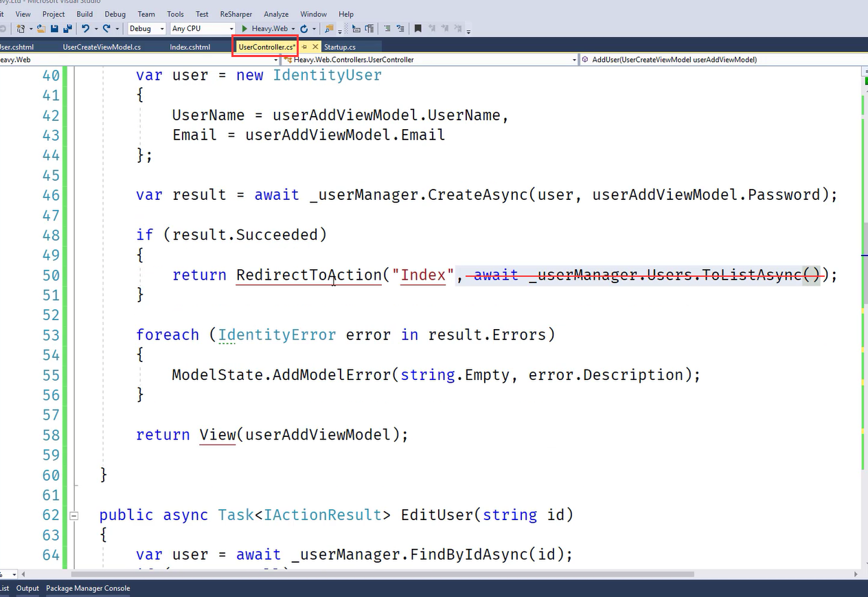Image resolution: width=868 pixels, height=597 pixels.
Task: Click the Find in Files toolbar icon
Action: click(x=328, y=29)
